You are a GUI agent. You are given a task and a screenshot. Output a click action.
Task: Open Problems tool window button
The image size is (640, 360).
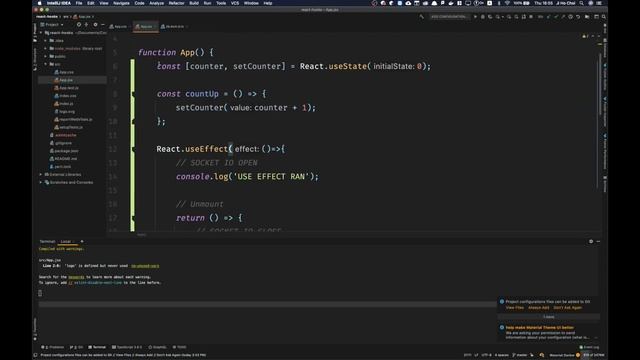(53, 347)
